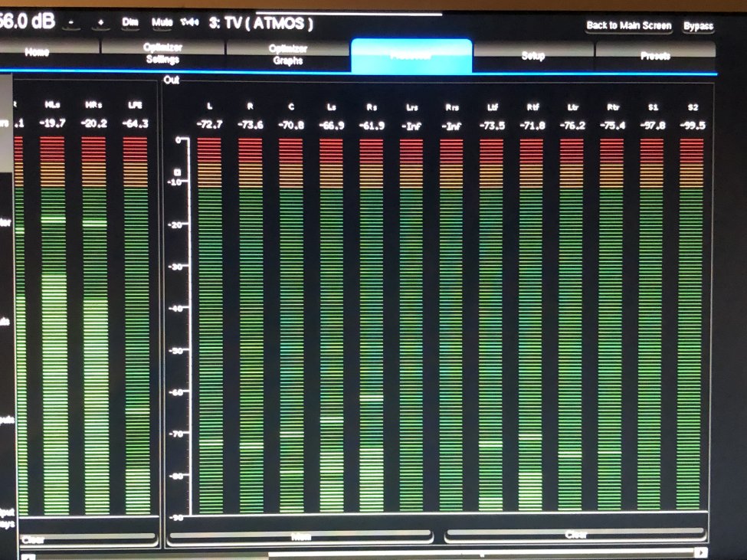Open the Presets tab

click(x=655, y=56)
